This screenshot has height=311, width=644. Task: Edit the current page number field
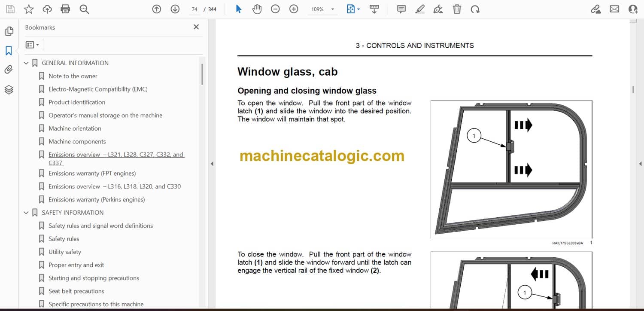click(x=195, y=9)
